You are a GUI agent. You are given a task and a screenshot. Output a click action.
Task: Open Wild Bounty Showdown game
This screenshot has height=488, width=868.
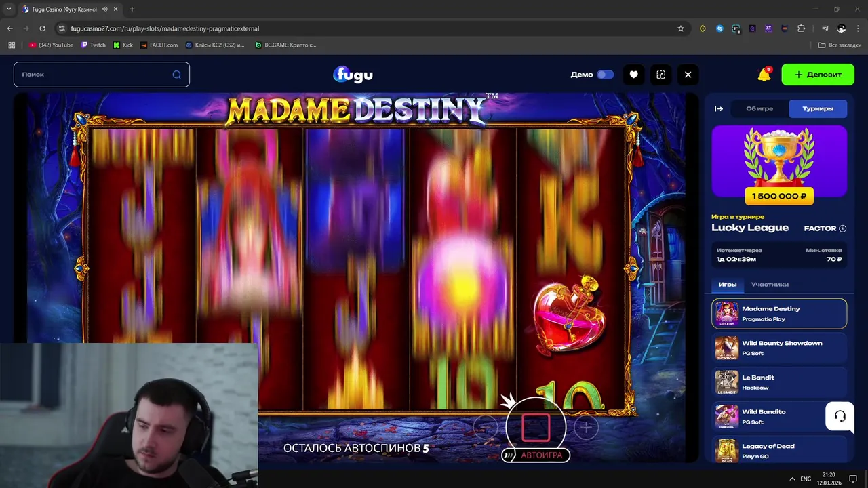coord(779,348)
